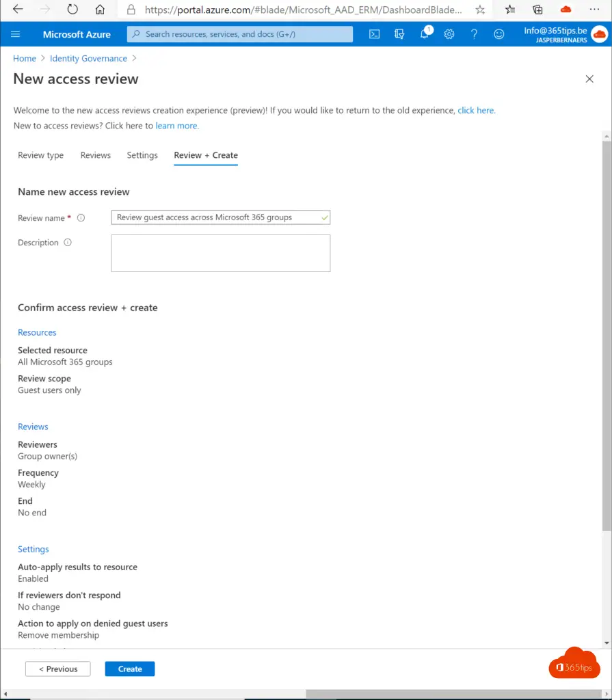Click the 'Confirm access review + create' heading

pyautogui.click(x=88, y=308)
